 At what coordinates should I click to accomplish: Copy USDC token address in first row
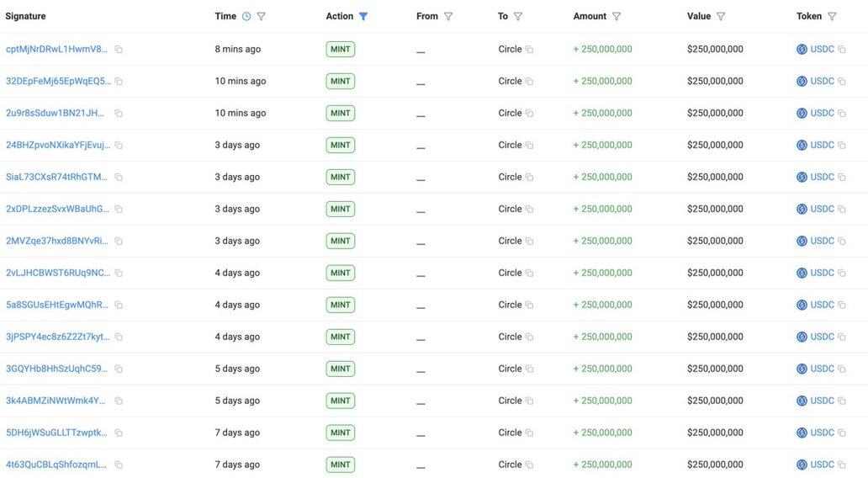841,50
